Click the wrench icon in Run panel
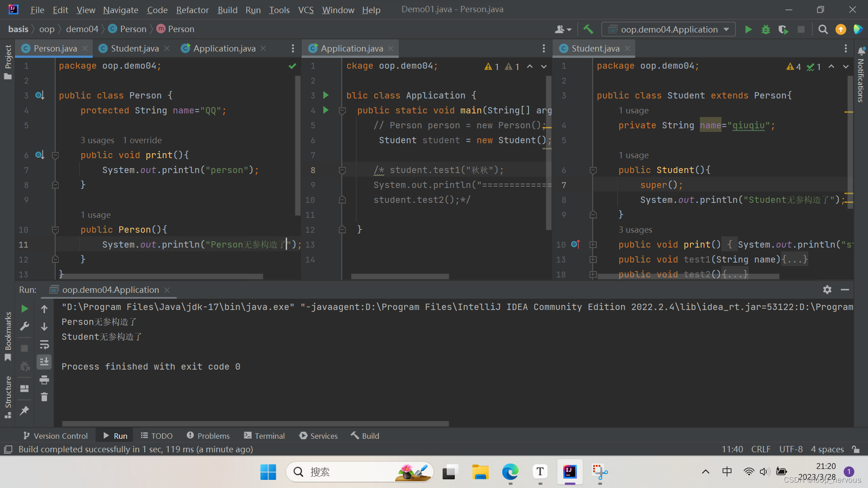 (25, 326)
